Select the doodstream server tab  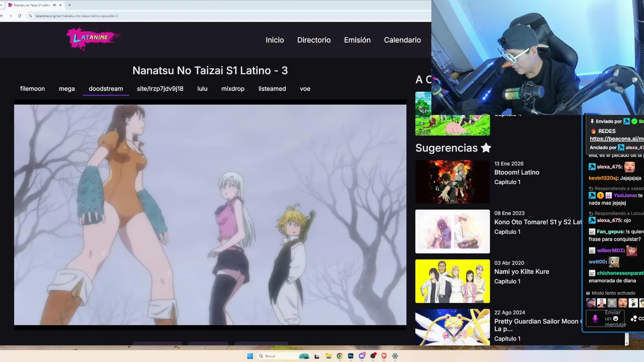point(106,88)
